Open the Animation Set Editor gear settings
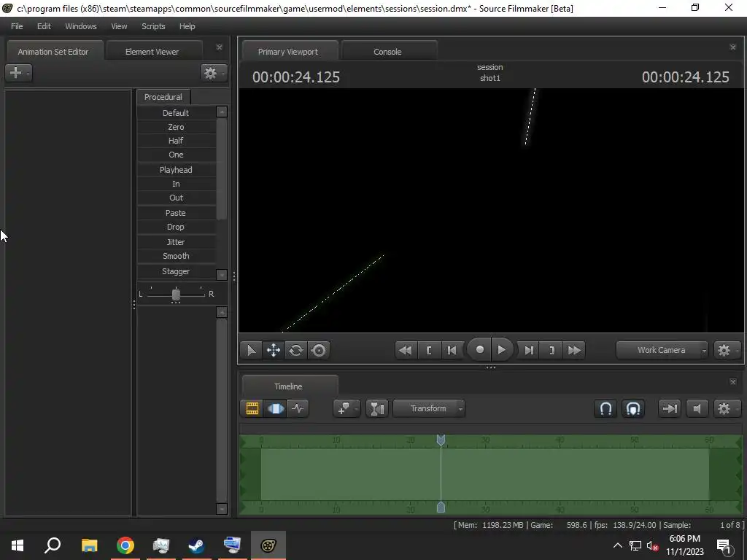Viewport: 747px width, 560px height. (213, 73)
